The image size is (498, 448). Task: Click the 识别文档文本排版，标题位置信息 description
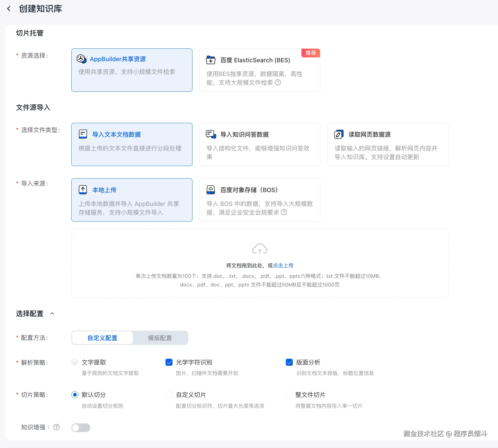(335, 373)
